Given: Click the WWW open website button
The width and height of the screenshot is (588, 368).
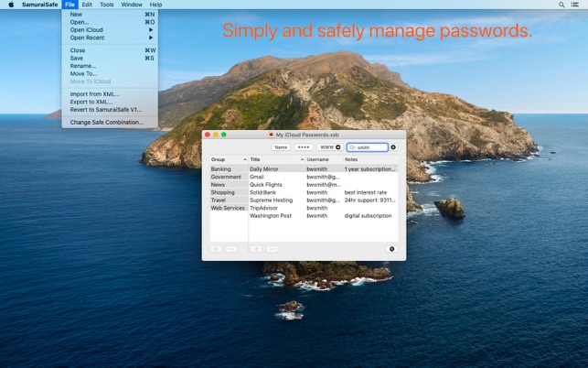Looking at the screenshot, I should pos(330,147).
